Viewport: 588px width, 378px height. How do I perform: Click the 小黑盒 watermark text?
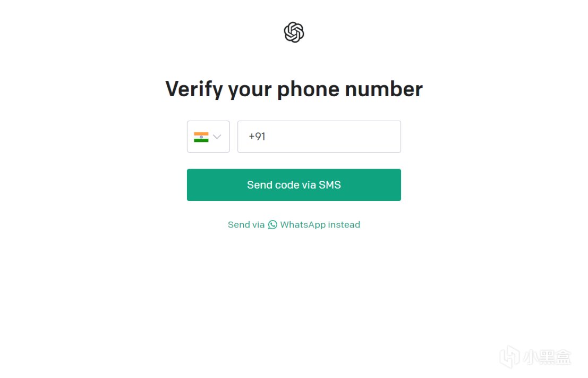547,357
